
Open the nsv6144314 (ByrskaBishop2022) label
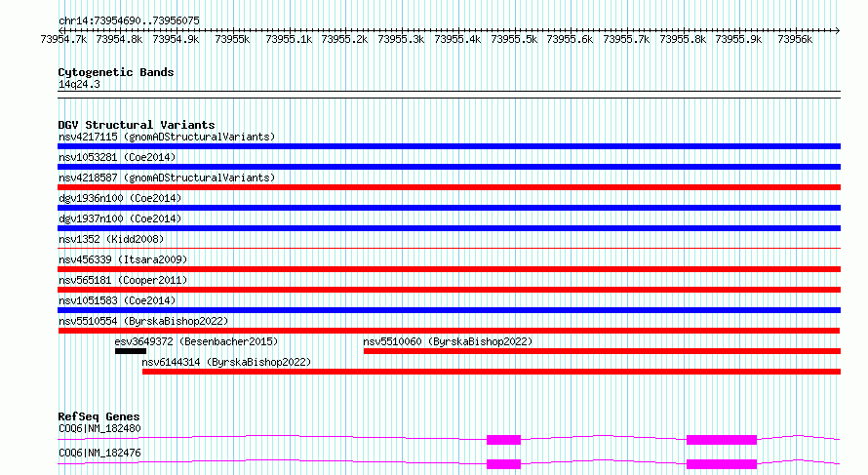pos(226,362)
